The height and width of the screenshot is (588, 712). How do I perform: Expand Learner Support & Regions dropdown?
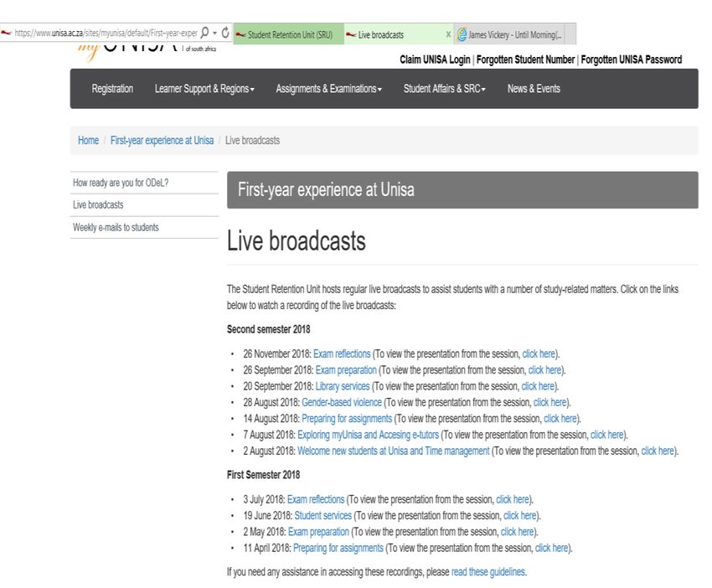tap(204, 89)
